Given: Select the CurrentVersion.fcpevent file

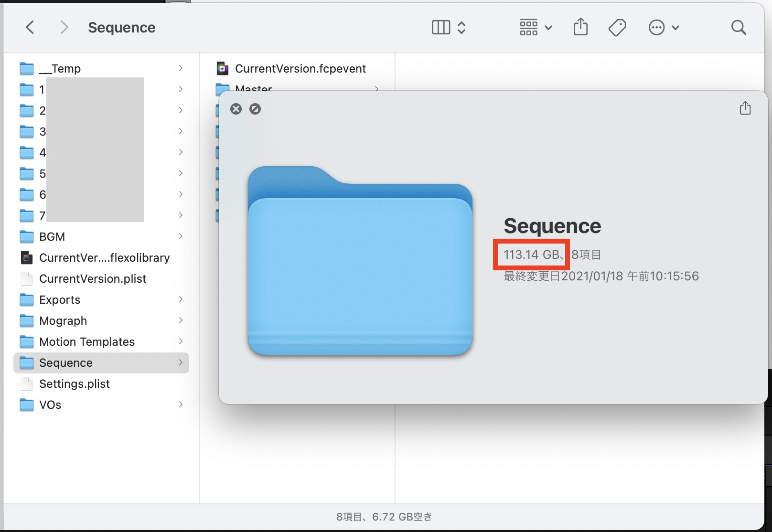Looking at the screenshot, I should pyautogui.click(x=297, y=69).
